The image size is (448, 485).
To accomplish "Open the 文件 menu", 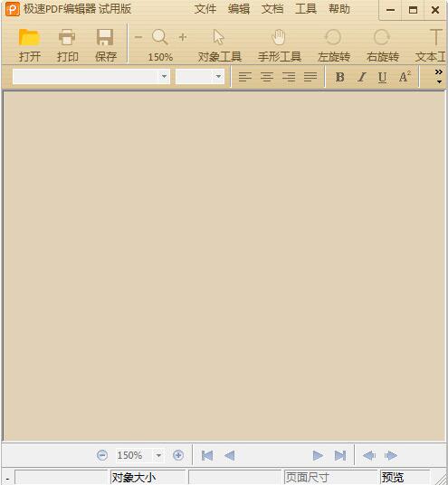I will [x=205, y=9].
